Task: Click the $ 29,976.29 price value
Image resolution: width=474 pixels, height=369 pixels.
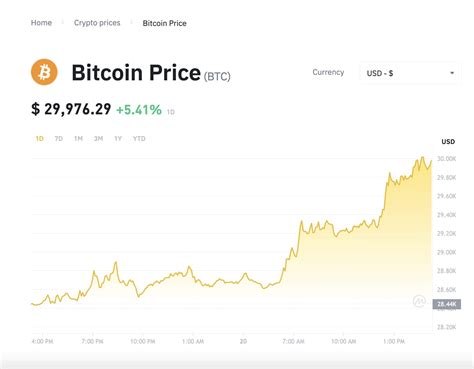Action: 71,109
